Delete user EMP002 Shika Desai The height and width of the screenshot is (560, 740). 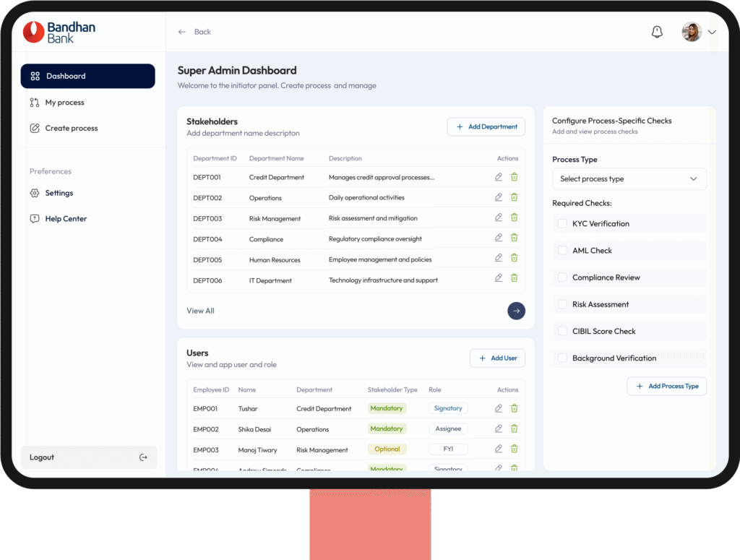515,428
